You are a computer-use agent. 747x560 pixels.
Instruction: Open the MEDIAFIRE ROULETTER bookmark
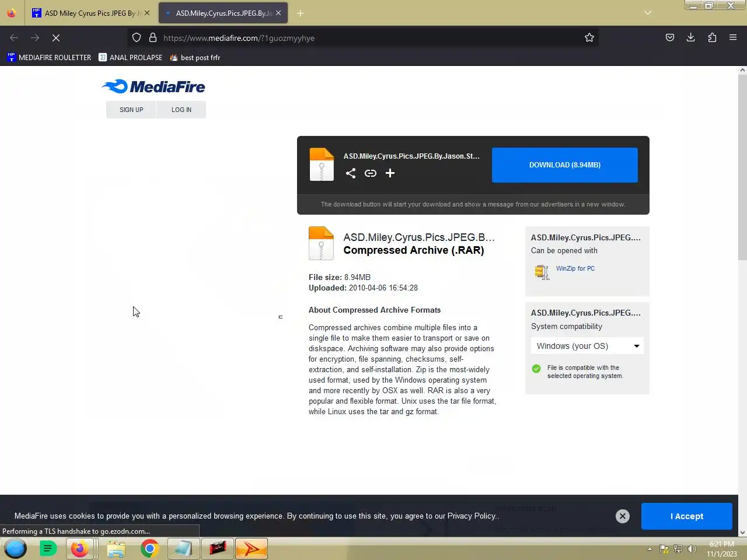pyautogui.click(x=49, y=57)
